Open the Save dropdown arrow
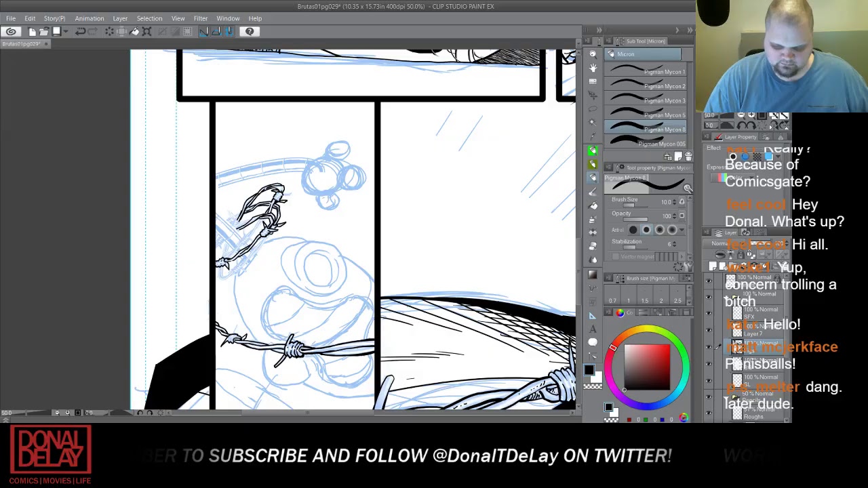 [64, 31]
